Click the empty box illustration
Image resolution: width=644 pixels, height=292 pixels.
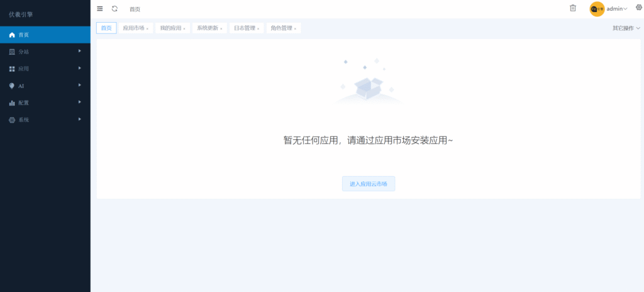(369, 81)
